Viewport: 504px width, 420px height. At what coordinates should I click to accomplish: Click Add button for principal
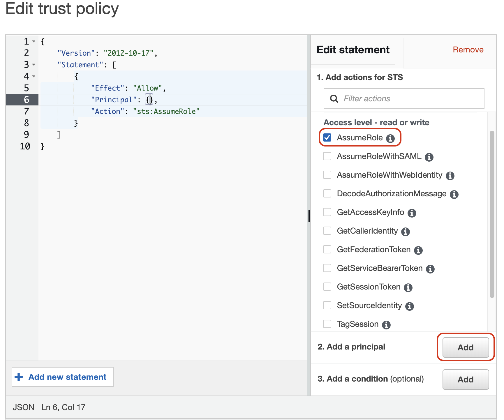pos(465,347)
